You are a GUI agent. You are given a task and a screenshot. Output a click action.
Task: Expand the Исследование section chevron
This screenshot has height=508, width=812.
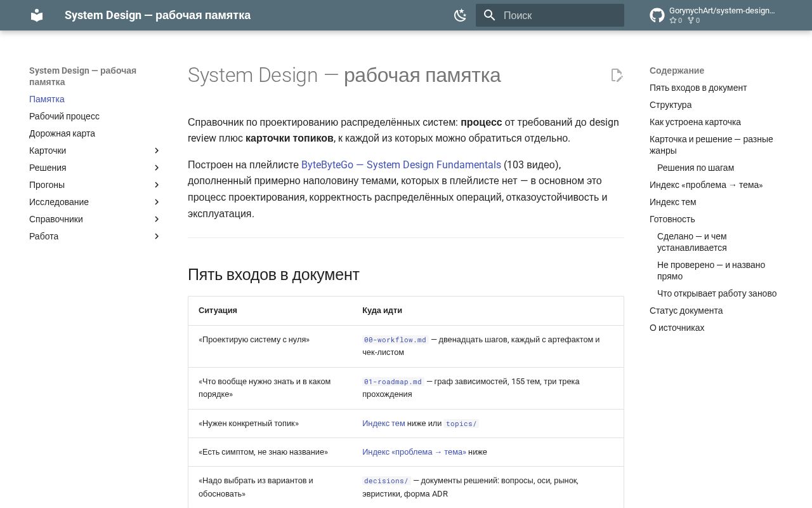pos(157,202)
